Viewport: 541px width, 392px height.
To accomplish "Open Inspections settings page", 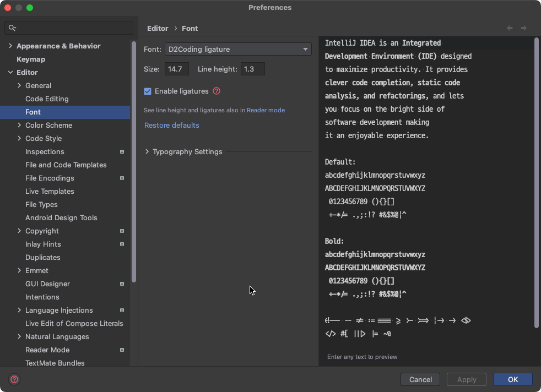I will pyautogui.click(x=45, y=152).
